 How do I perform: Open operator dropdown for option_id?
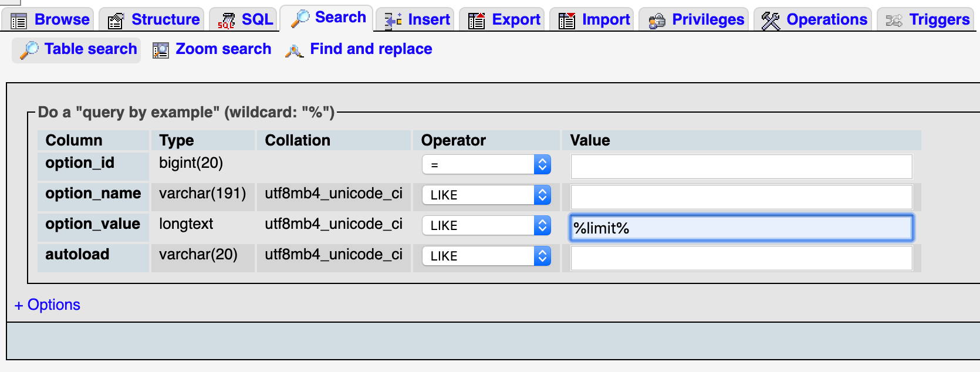[x=486, y=164]
